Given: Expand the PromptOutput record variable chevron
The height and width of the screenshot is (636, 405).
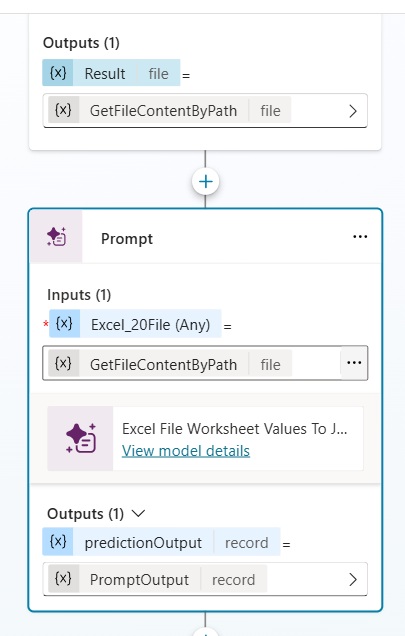Looking at the screenshot, I should [353, 579].
